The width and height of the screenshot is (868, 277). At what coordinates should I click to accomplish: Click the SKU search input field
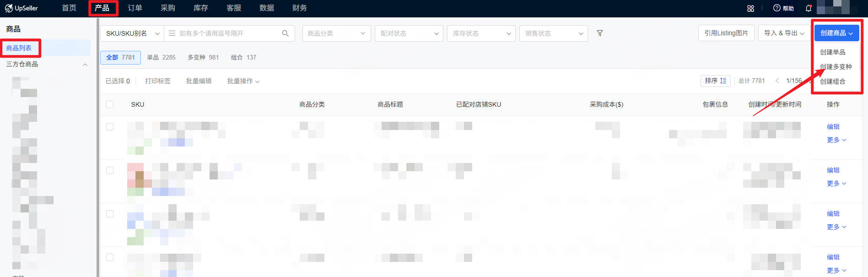[229, 33]
